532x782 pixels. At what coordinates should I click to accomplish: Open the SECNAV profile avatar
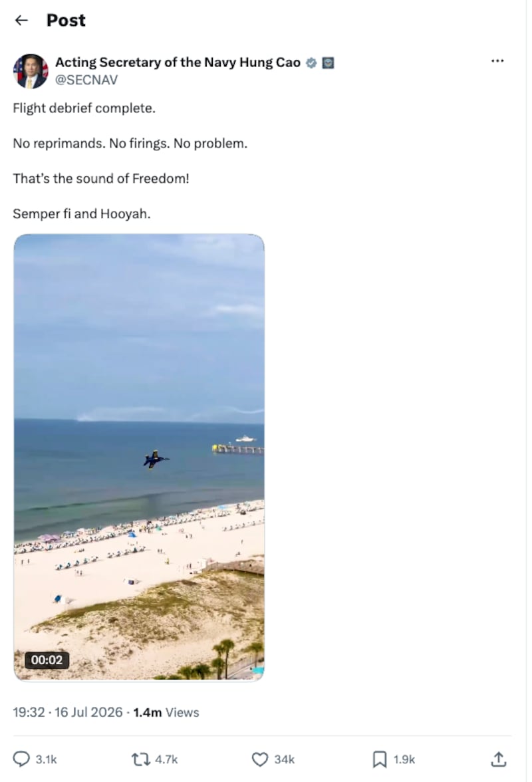pos(31,70)
